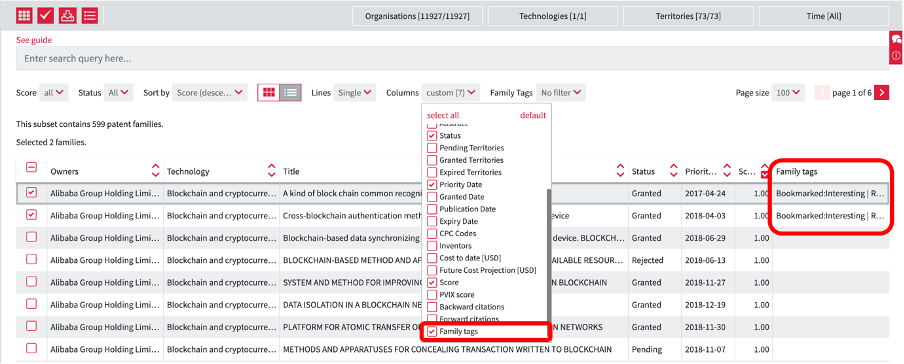Open the Score filter dropdown
This screenshot has height=364, width=904.
coord(54,92)
